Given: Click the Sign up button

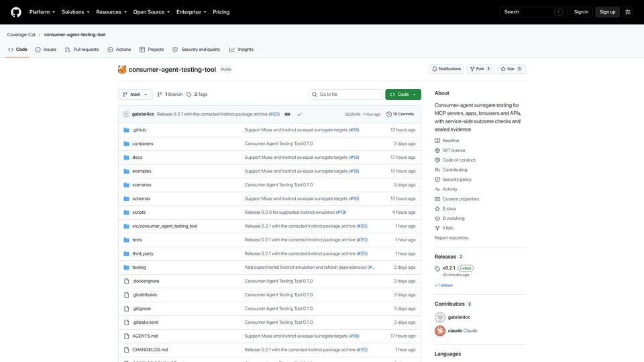Looking at the screenshot, I should coord(607,12).
